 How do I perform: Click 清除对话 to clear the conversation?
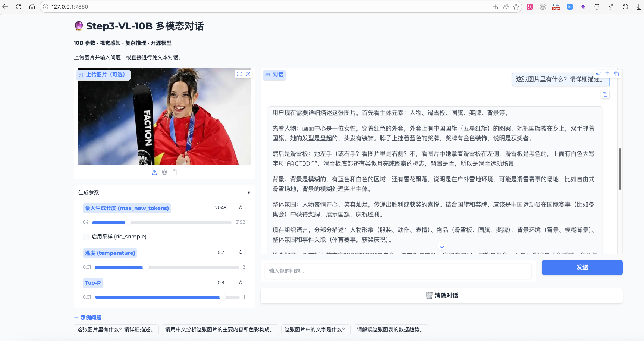tap(442, 295)
